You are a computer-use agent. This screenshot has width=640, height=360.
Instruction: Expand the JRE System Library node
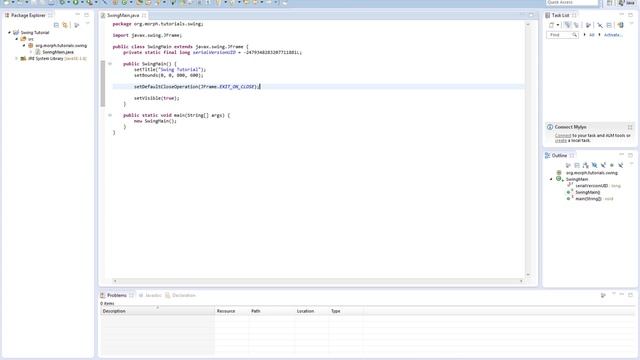17,58
